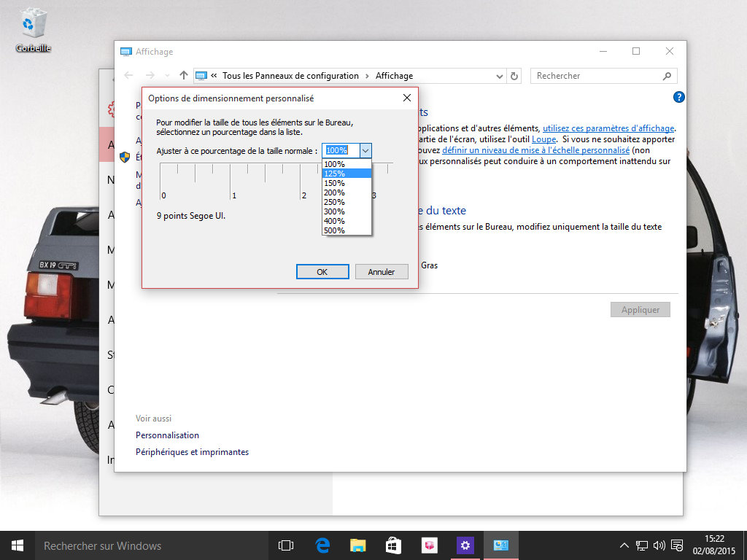Click the volume icon in system tray
The width and height of the screenshot is (747, 560).
(x=659, y=545)
